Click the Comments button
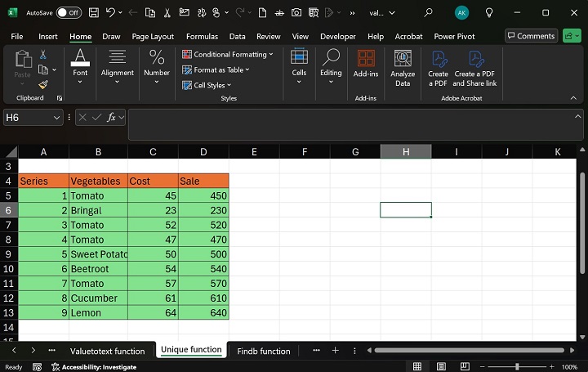 tap(530, 36)
